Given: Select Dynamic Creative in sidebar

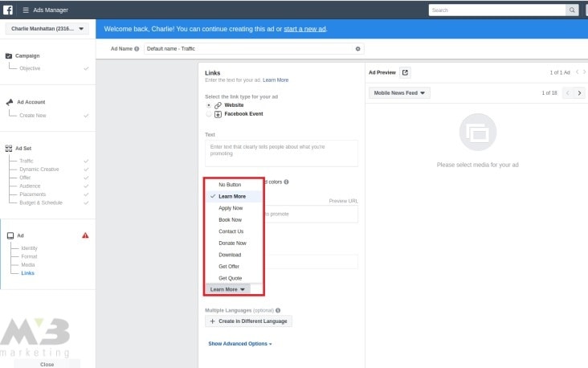Looking at the screenshot, I should [x=39, y=170].
